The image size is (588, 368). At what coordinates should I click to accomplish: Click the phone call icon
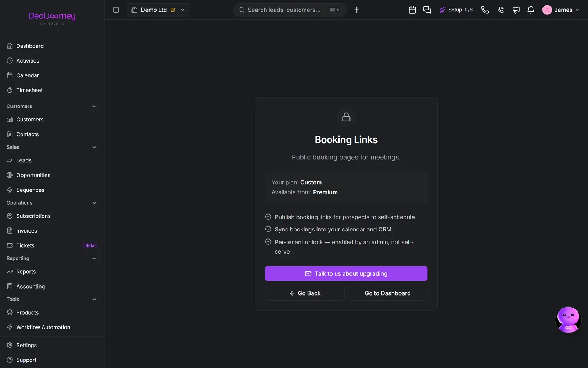(x=485, y=10)
